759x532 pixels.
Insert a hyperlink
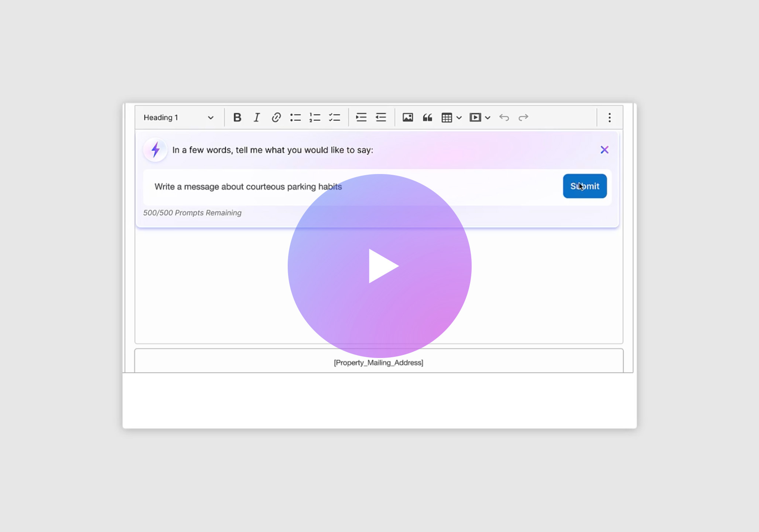tap(276, 117)
